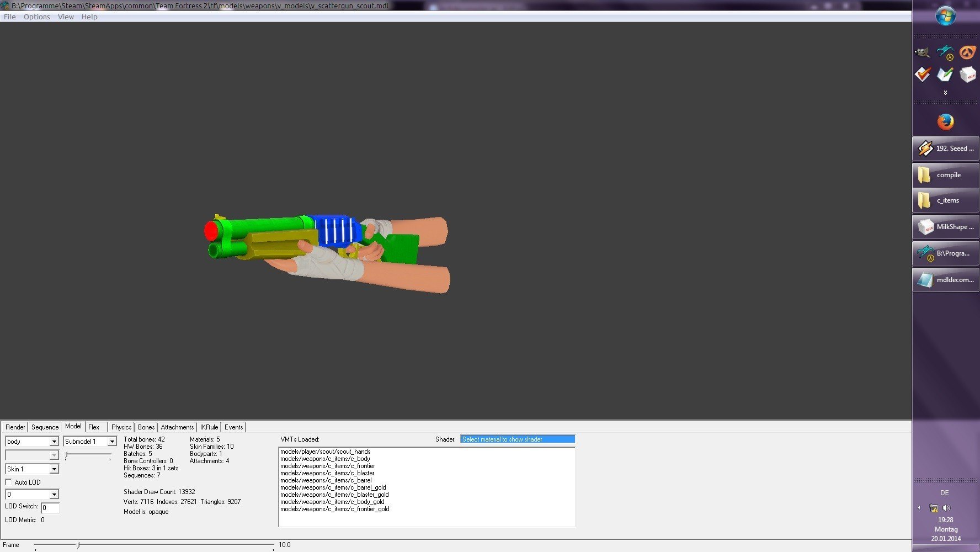Expand the Skin 1 dropdown

point(54,469)
